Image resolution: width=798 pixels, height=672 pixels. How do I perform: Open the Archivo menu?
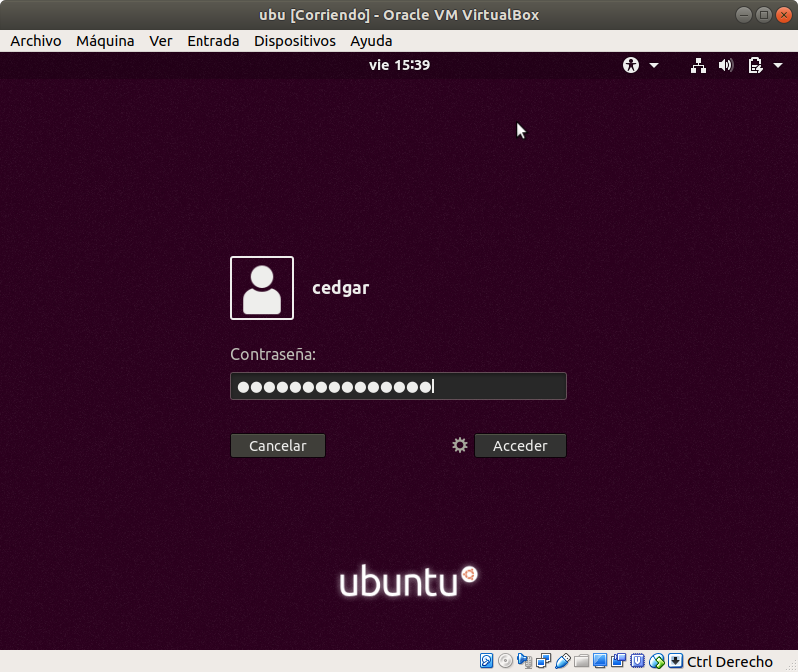pos(35,41)
